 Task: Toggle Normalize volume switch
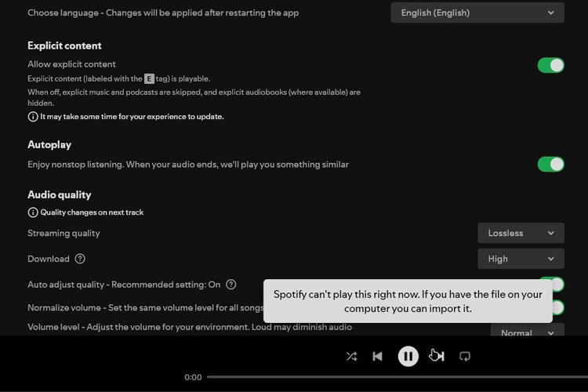(558, 307)
